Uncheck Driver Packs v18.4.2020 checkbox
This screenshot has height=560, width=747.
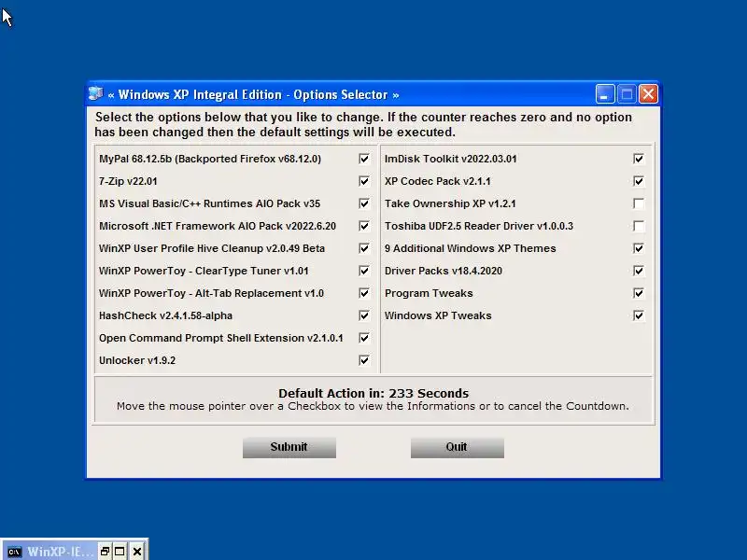coord(639,271)
